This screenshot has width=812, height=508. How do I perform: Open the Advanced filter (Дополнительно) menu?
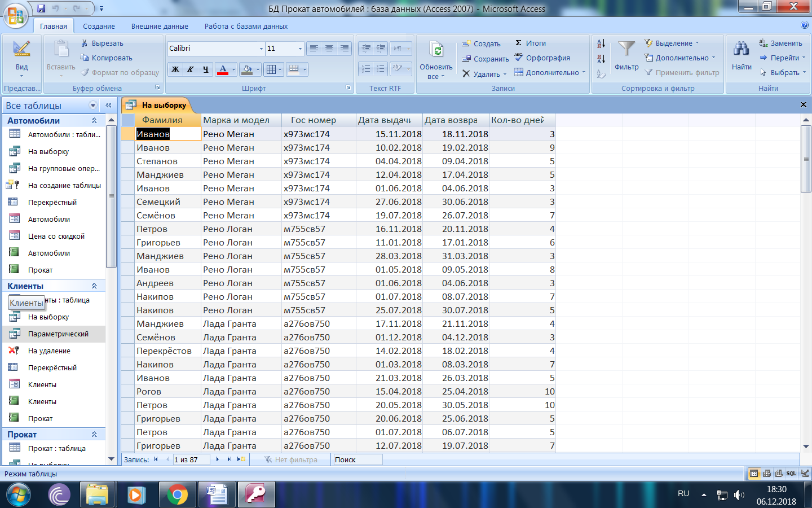[679, 58]
